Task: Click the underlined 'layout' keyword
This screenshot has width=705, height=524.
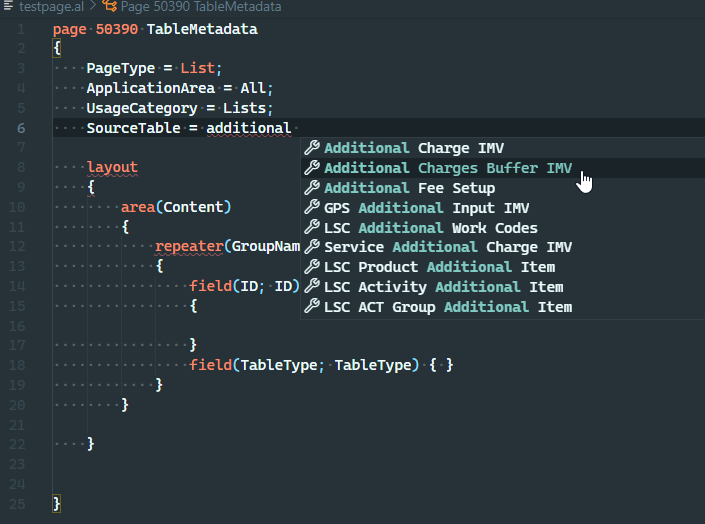Action: click(x=112, y=167)
